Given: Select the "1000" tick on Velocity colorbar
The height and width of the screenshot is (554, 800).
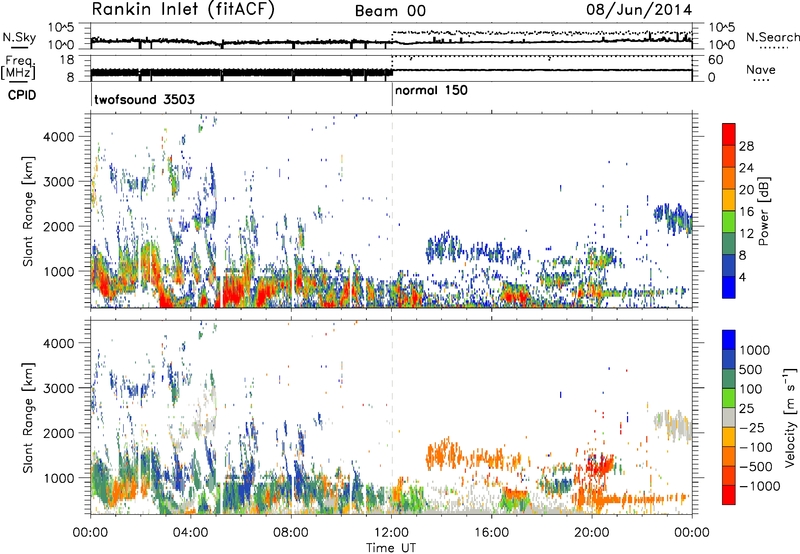Looking at the screenshot, I should coord(755,350).
